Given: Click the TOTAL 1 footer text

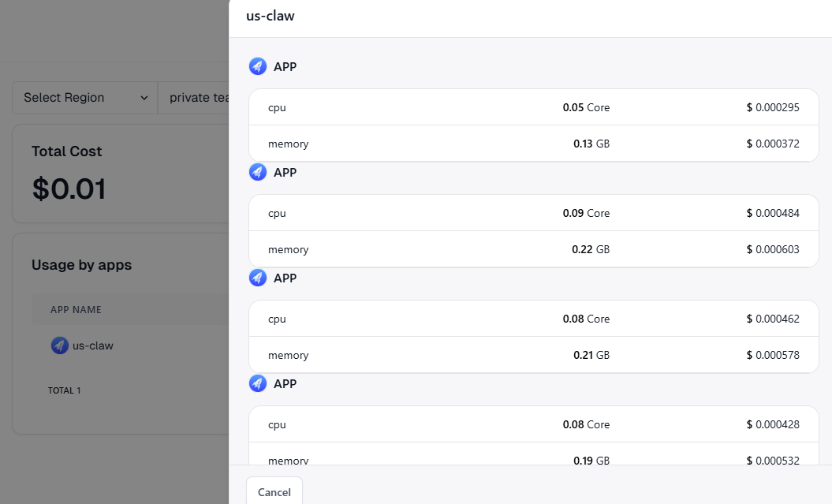Looking at the screenshot, I should point(64,390).
